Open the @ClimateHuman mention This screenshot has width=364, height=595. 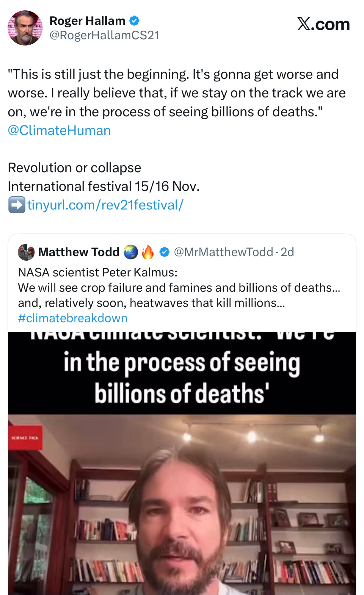pyautogui.click(x=59, y=130)
